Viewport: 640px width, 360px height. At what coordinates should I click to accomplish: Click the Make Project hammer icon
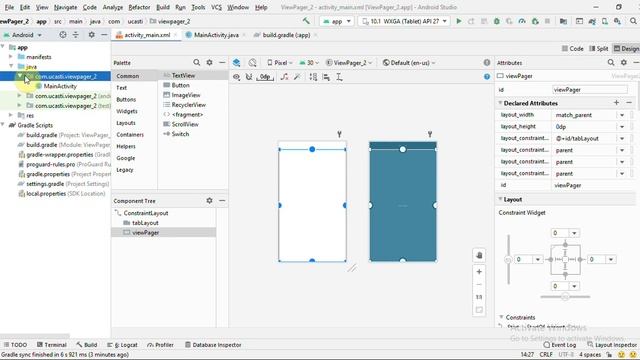[x=306, y=21]
